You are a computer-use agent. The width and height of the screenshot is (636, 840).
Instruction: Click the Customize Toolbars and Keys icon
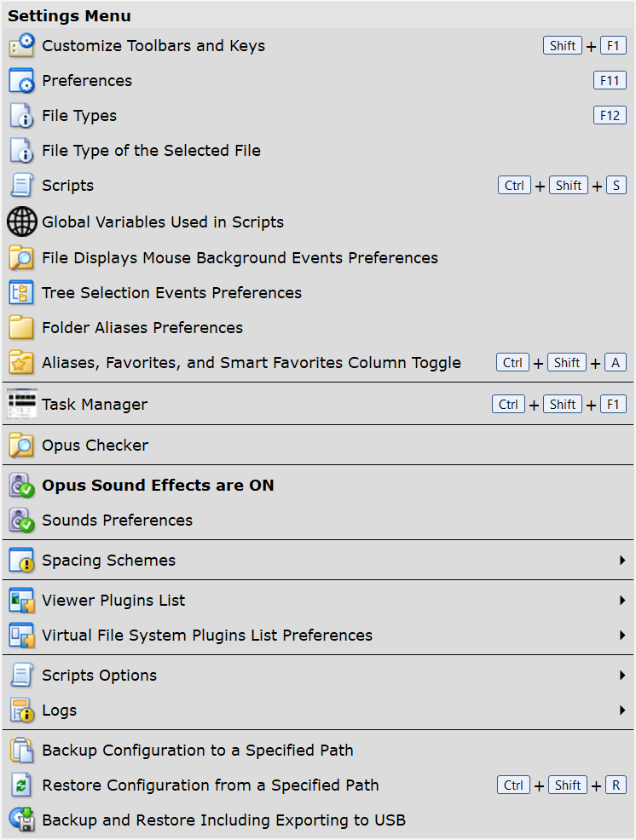[21, 46]
